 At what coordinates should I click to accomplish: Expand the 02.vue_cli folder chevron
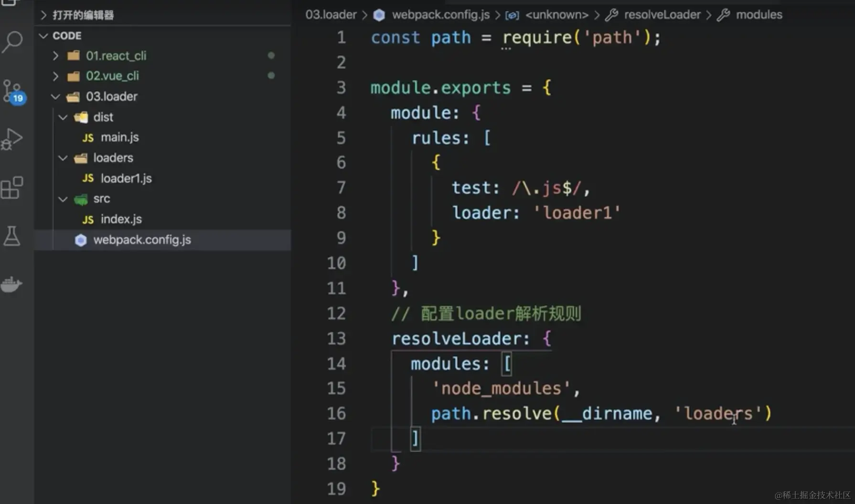(55, 76)
